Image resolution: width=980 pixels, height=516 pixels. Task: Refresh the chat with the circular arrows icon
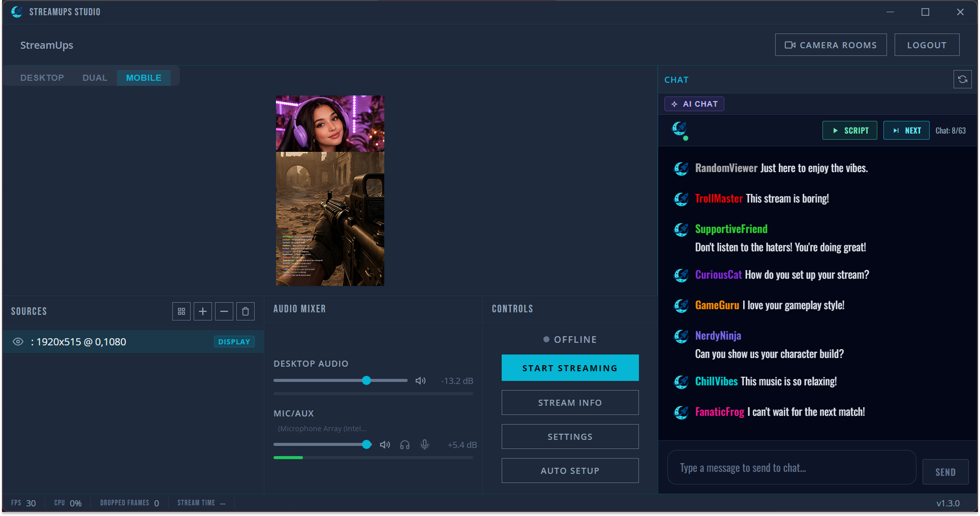[x=962, y=79]
